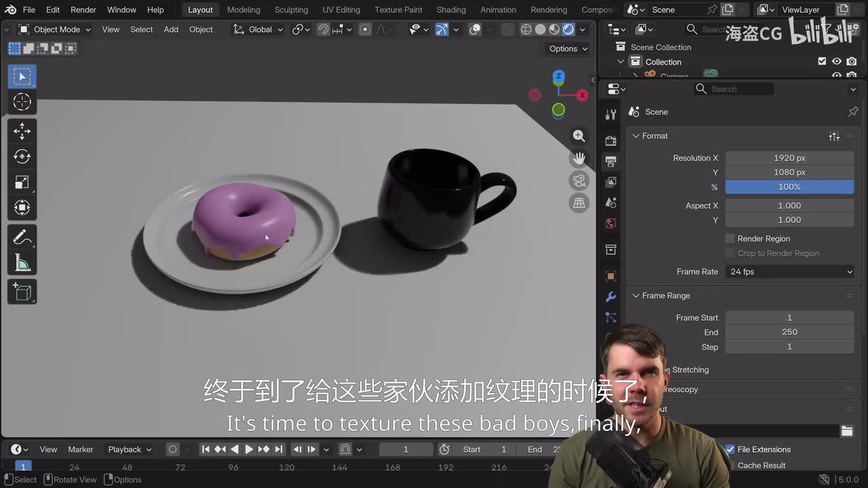
Task: Select the Annotate tool
Action: tap(22, 238)
